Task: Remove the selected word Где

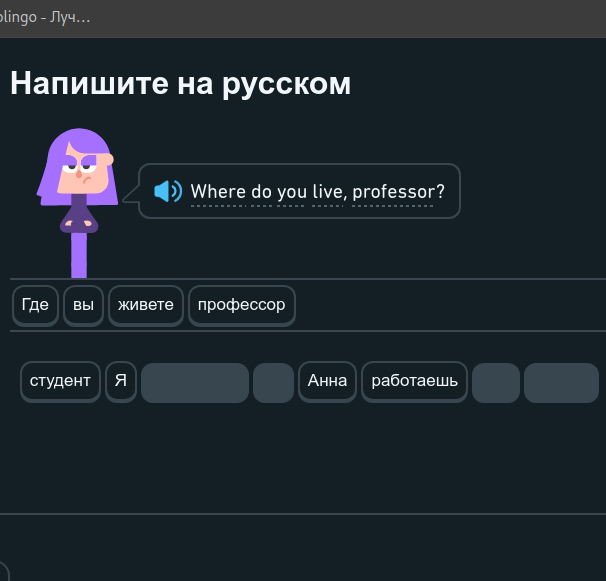Action: pos(35,305)
